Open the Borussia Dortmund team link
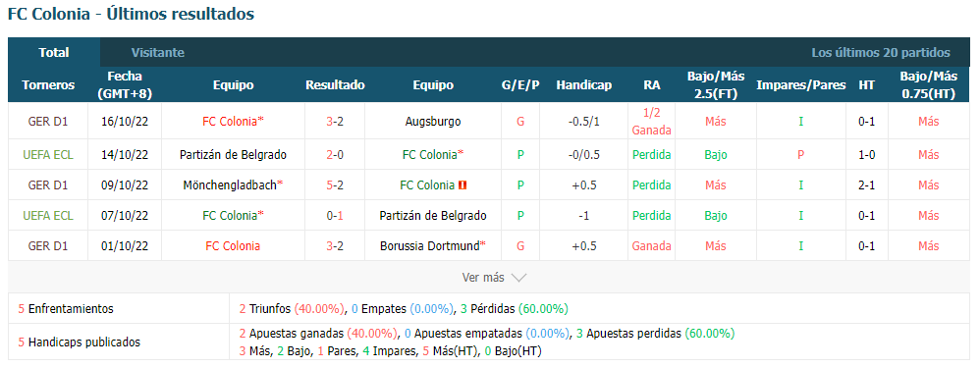 tap(430, 245)
